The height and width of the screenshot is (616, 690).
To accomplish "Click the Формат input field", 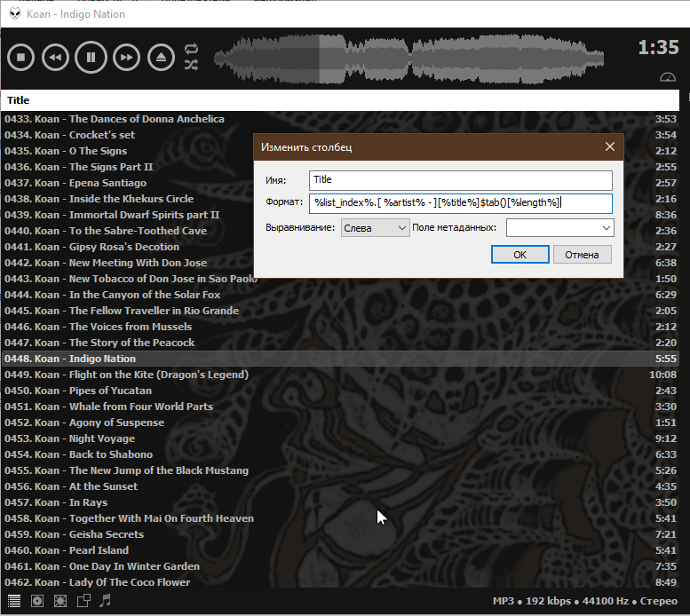I will click(x=460, y=203).
